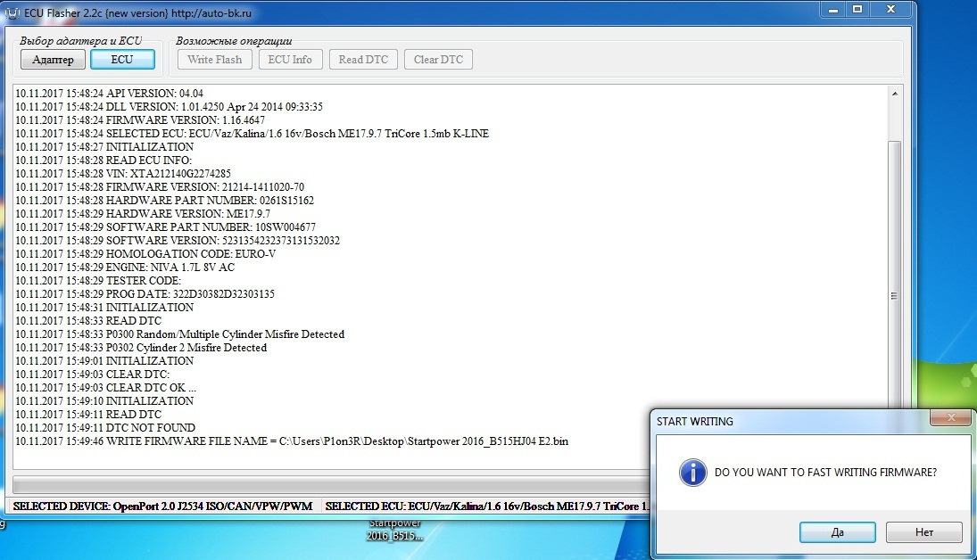The width and height of the screenshot is (977, 560).
Task: Confirm fast writing with Да
Action: tap(838, 532)
